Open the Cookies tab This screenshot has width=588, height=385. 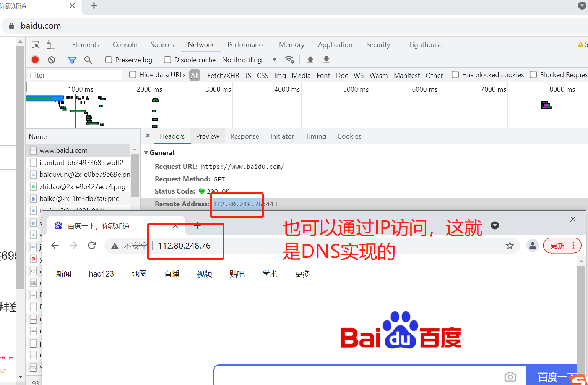(x=349, y=136)
